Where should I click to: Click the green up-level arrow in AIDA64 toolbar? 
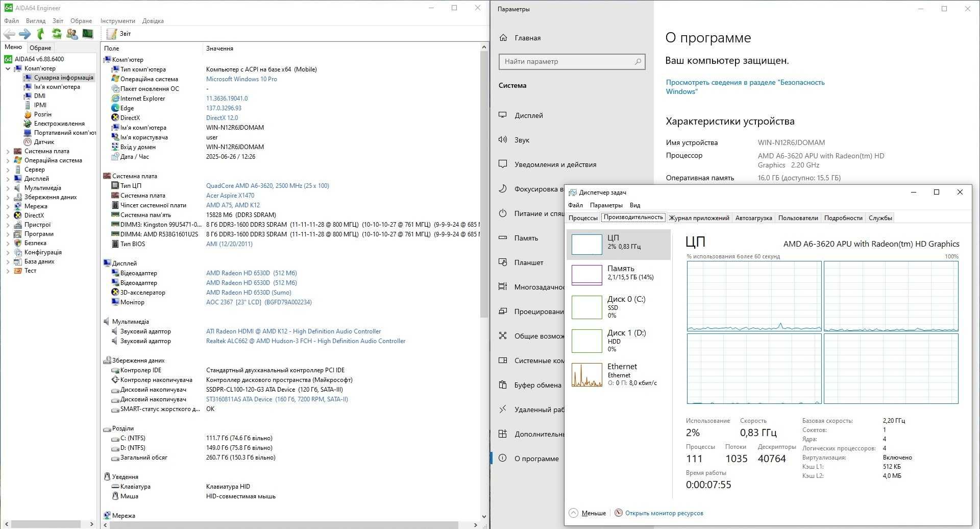tap(40, 34)
